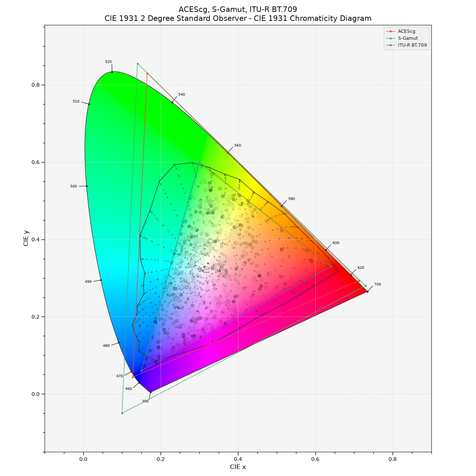Click the BT.709 whitepoint dot
Viewport: 476px width, 476px height.
point(204,267)
